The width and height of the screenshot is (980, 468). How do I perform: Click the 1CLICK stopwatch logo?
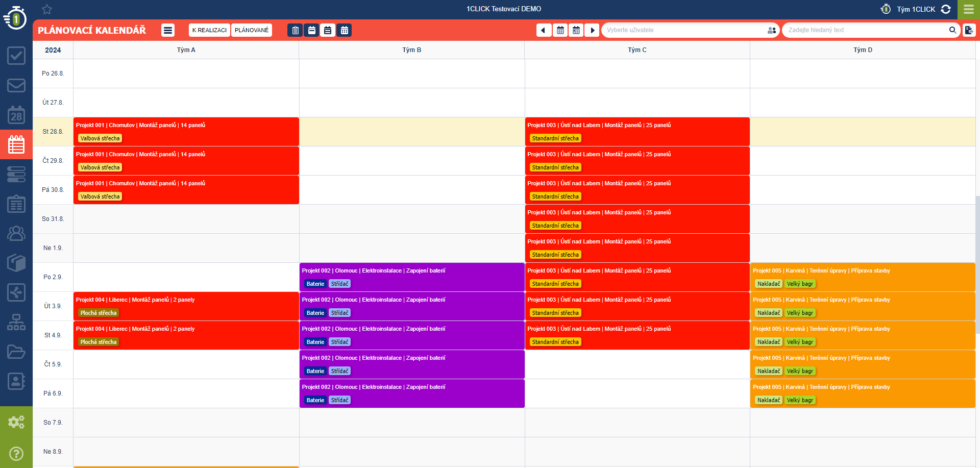click(16, 18)
